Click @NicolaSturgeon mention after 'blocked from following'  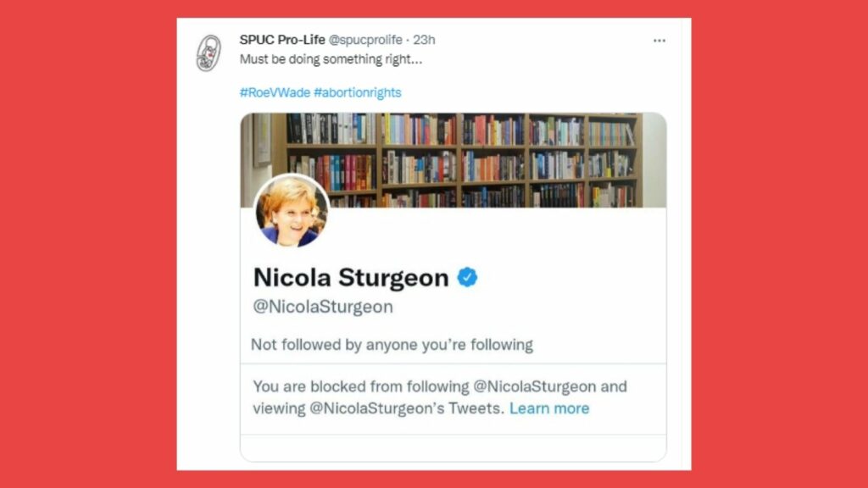pyautogui.click(x=532, y=386)
